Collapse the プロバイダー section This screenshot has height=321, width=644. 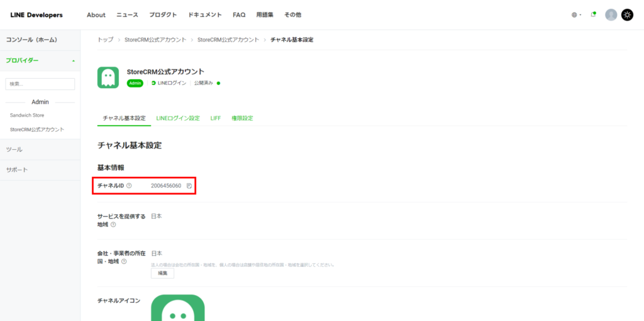click(40, 60)
